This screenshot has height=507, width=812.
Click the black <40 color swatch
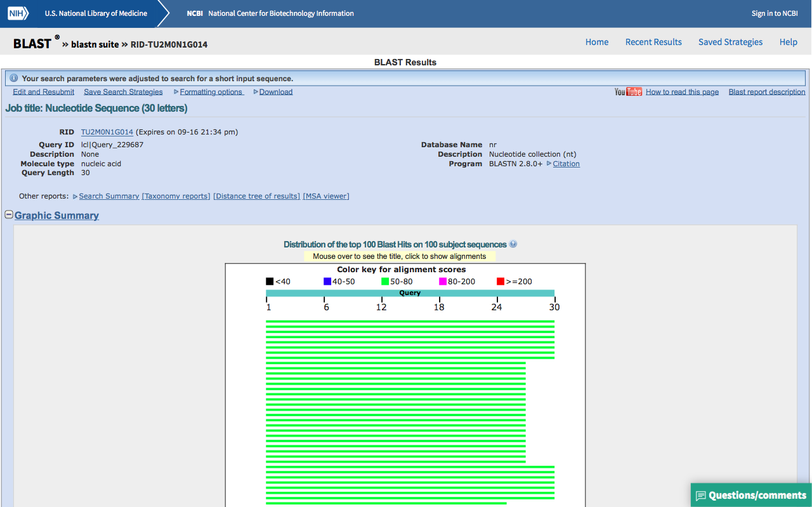[x=270, y=281]
